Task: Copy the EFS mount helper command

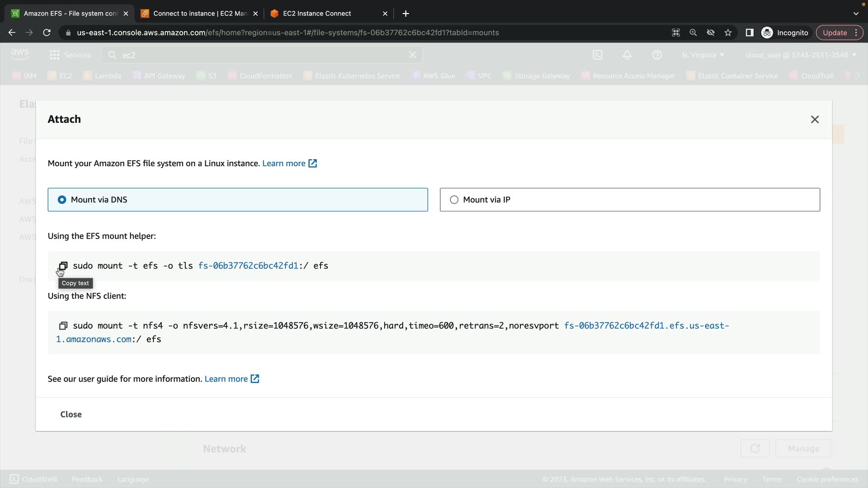Action: pyautogui.click(x=63, y=266)
